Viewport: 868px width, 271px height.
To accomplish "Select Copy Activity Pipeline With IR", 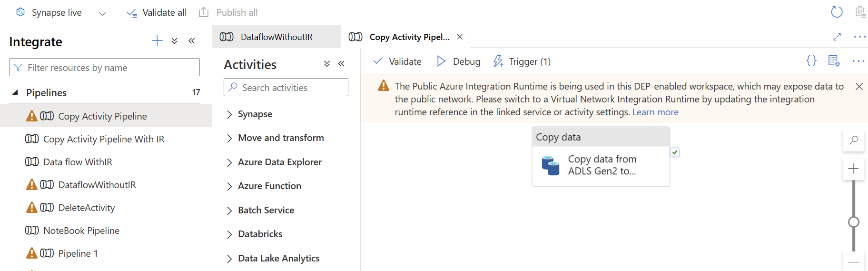I will click(103, 139).
